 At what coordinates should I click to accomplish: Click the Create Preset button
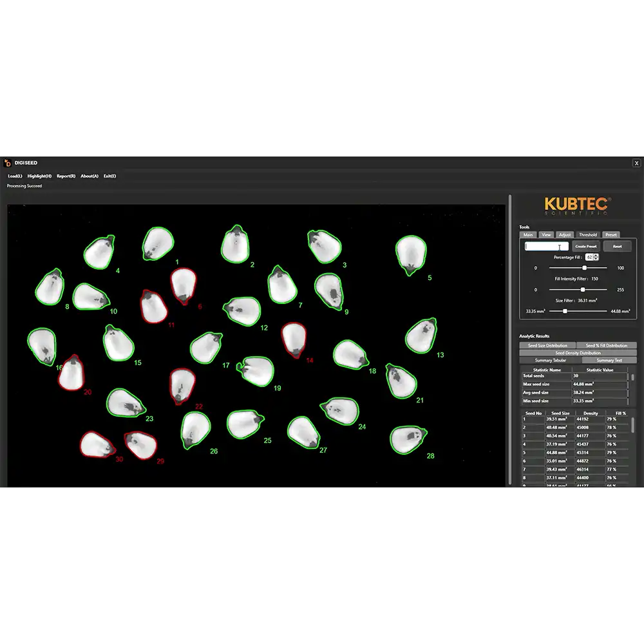[x=586, y=246]
